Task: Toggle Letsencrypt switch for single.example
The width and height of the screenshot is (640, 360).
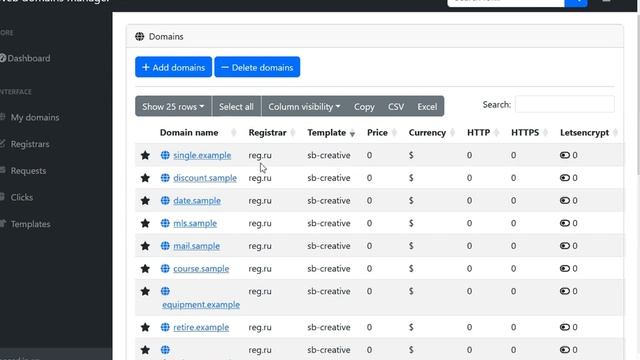Action: pyautogui.click(x=565, y=155)
